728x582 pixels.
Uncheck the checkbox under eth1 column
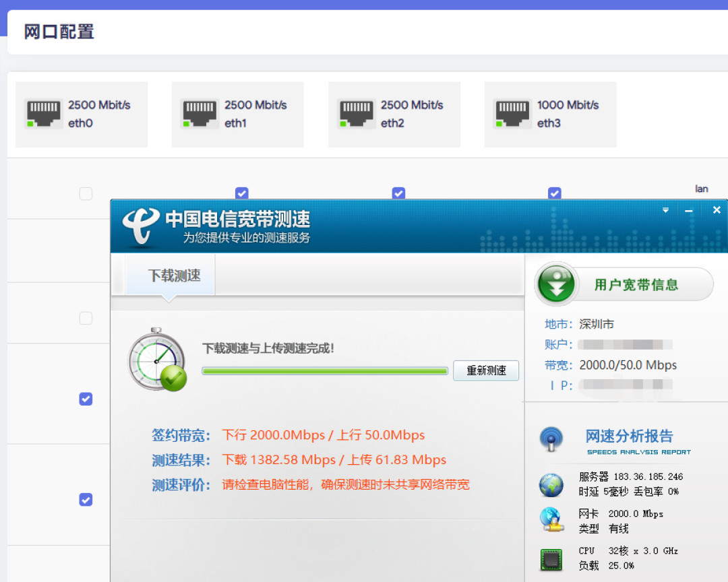[x=242, y=193]
